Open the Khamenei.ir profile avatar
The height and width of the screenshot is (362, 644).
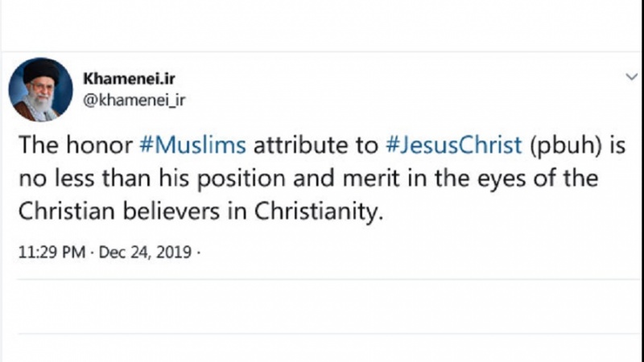tap(41, 89)
